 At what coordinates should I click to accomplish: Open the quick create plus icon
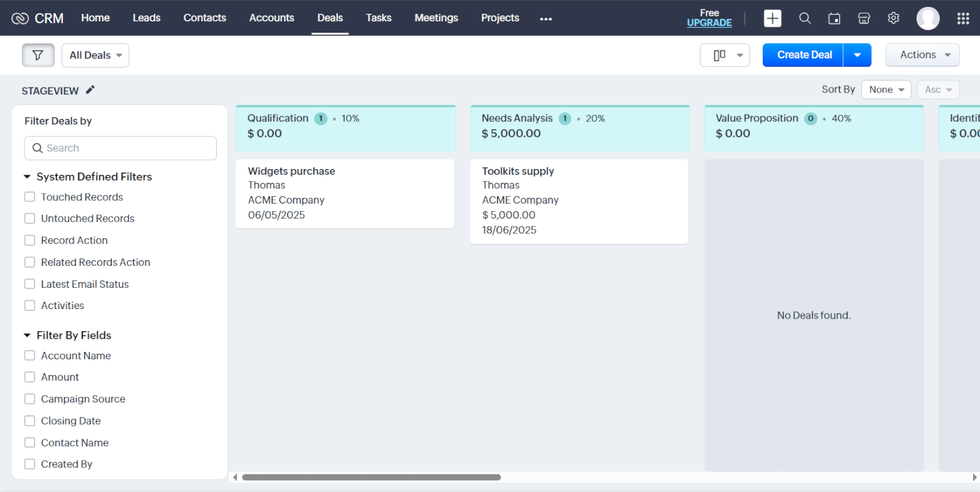(772, 18)
